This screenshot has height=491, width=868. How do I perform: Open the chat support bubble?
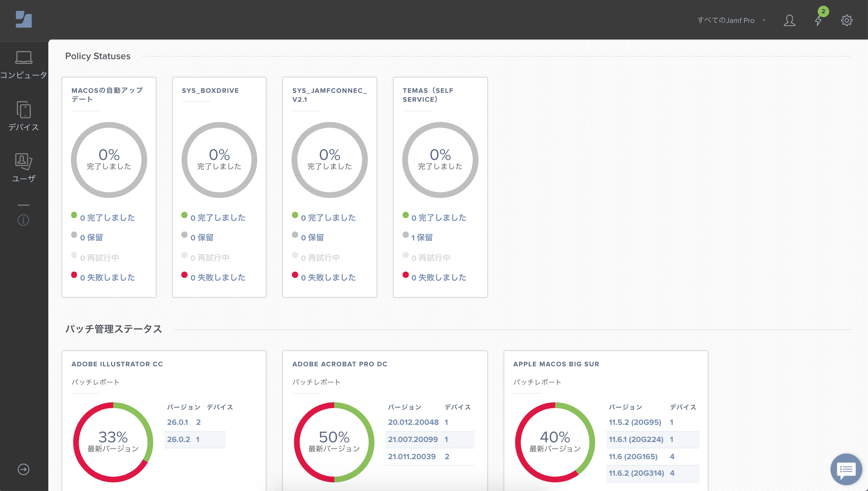(846, 469)
